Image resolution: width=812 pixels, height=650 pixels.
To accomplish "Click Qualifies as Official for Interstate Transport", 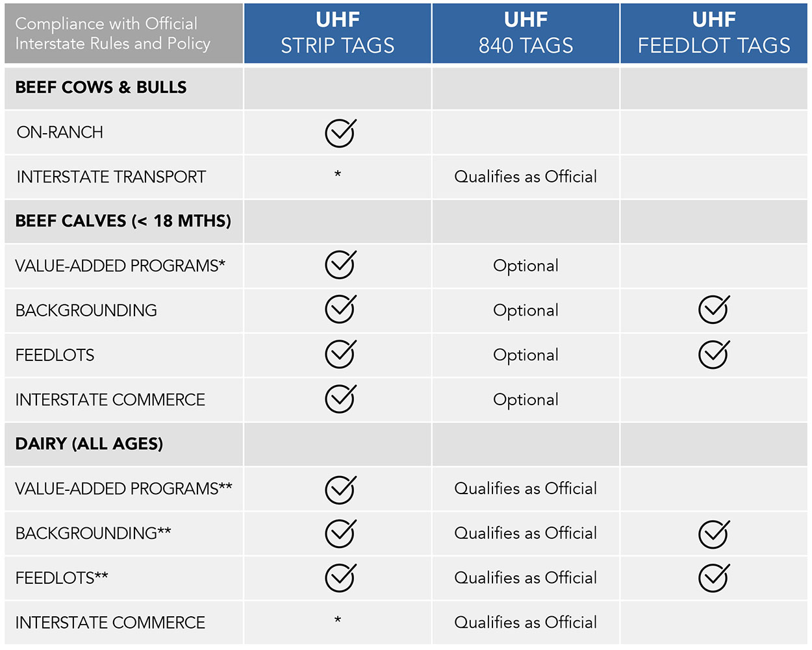I will (x=526, y=177).
